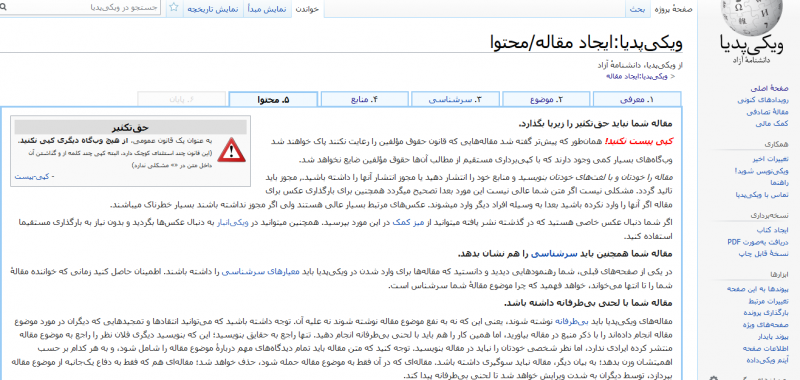Open the آیتم ویکی‌داده link
The width and height of the screenshot is (800, 380).
pos(767,360)
